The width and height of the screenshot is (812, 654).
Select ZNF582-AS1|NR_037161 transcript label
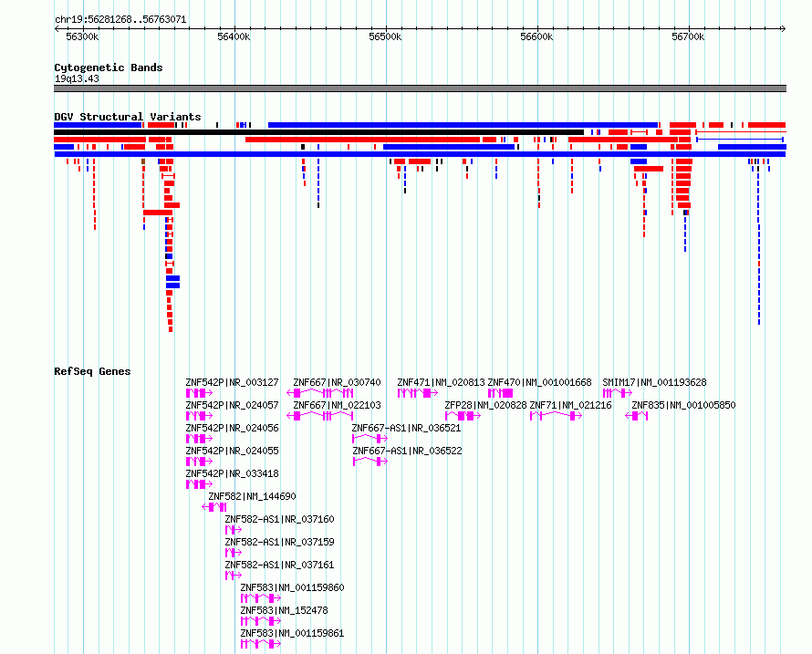pyautogui.click(x=280, y=565)
